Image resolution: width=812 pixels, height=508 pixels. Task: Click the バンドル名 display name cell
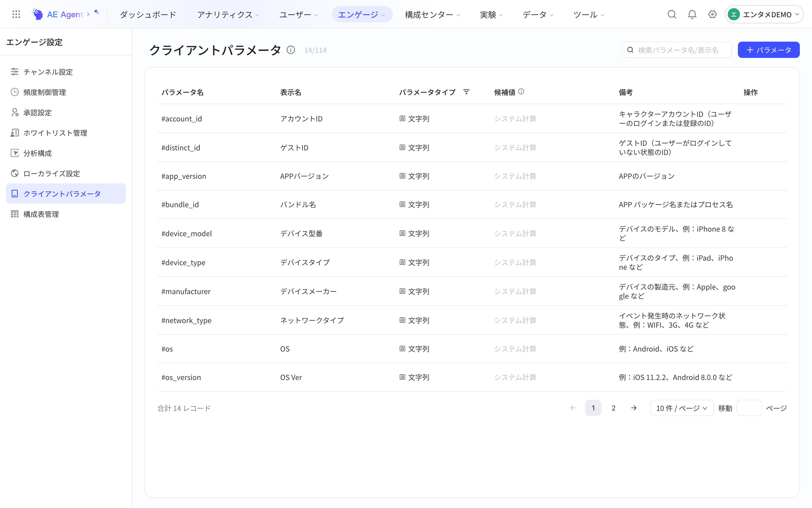click(298, 205)
